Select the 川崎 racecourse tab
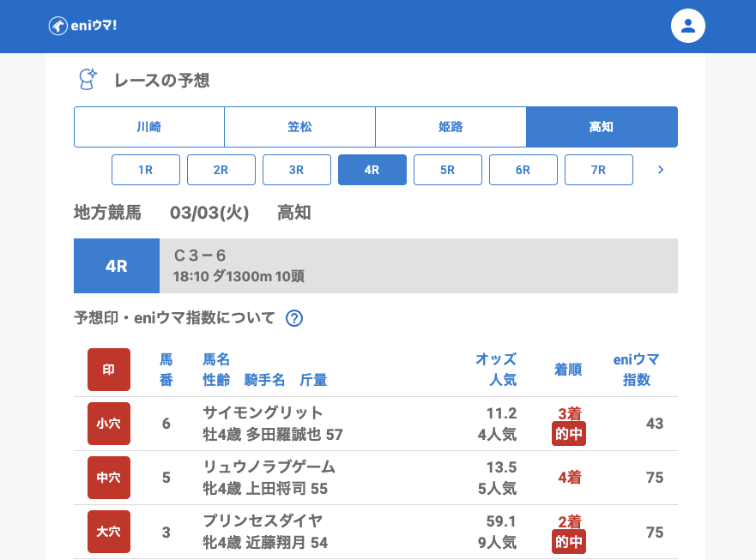Screen dimensions: 756x560 pyautogui.click(x=149, y=127)
